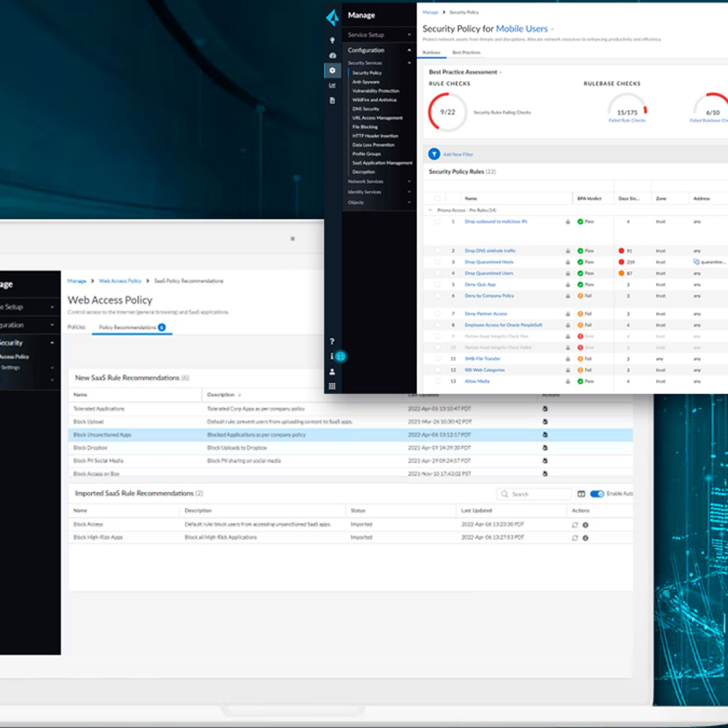Switch to the Policies tab in Web Access Policy
The image size is (728, 728).
76,327
